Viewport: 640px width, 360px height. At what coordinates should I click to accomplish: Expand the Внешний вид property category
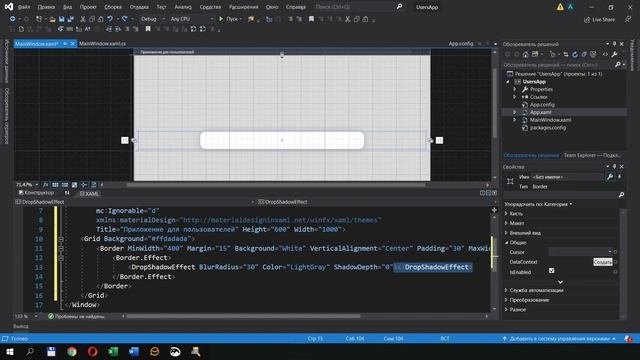(x=507, y=233)
